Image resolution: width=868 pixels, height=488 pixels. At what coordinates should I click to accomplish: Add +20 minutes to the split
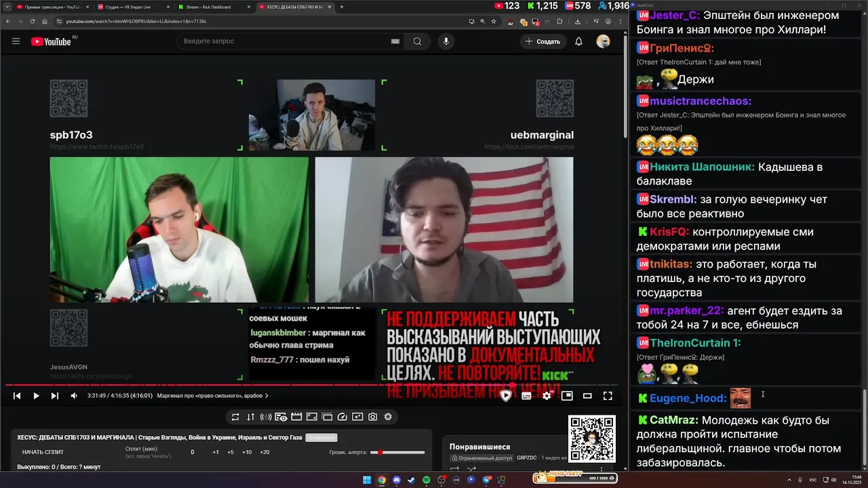click(264, 452)
